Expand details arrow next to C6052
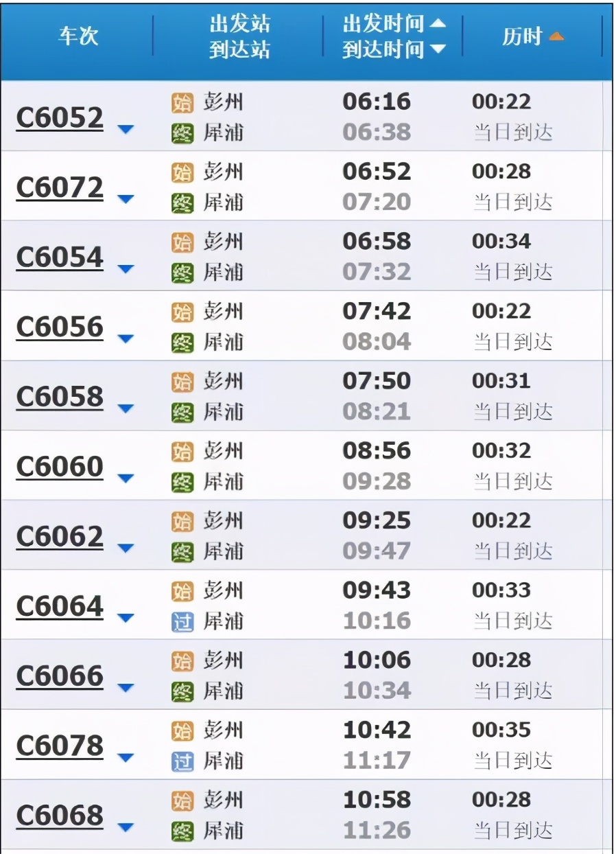The height and width of the screenshot is (854, 616). (x=125, y=129)
